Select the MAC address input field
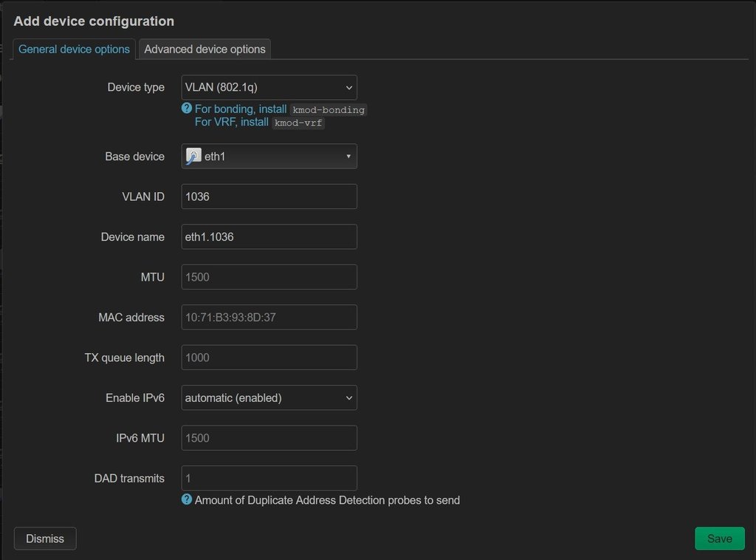Screen dimensions: 756x560 [x=269, y=317]
